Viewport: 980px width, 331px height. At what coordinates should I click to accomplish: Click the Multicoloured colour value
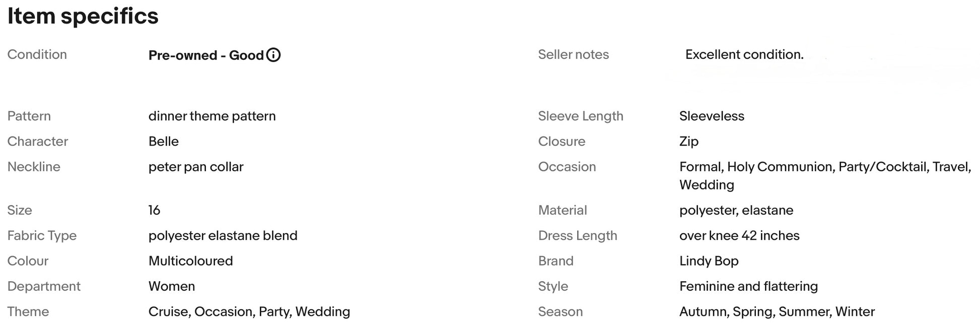(190, 261)
